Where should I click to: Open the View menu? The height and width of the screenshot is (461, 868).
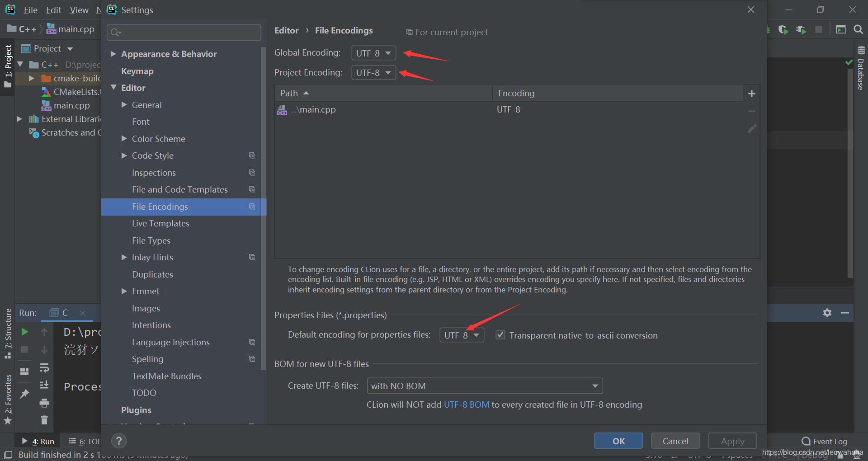click(x=79, y=10)
